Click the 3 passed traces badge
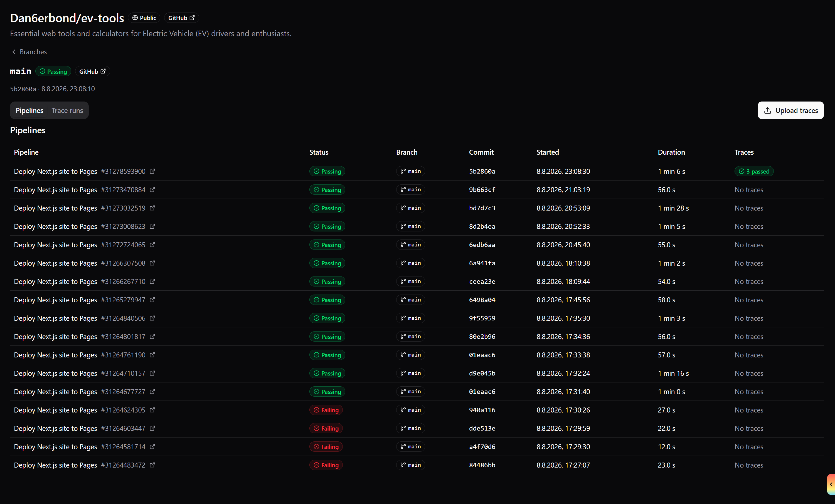Screen dimensions: 835x504 coord(754,171)
